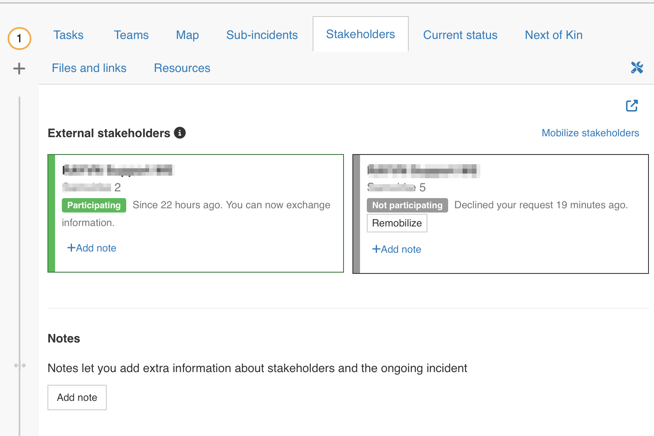654x436 pixels.
Task: Switch to Files and links tab
Action: [x=89, y=68]
